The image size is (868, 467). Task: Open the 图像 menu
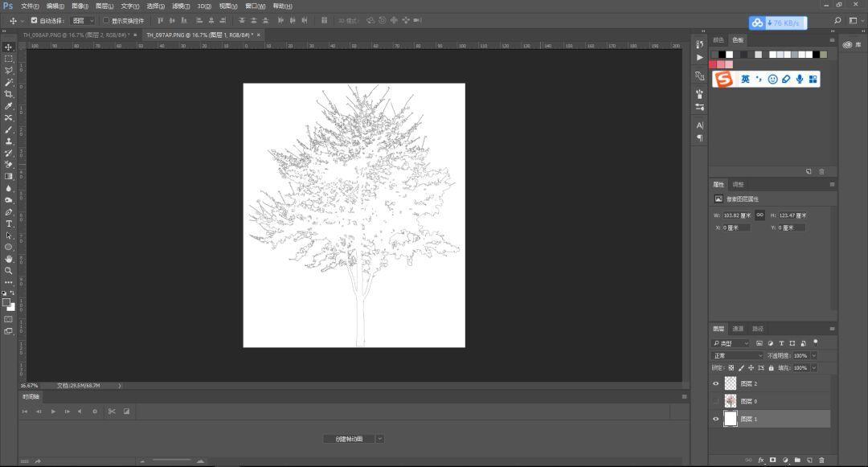tap(80, 6)
